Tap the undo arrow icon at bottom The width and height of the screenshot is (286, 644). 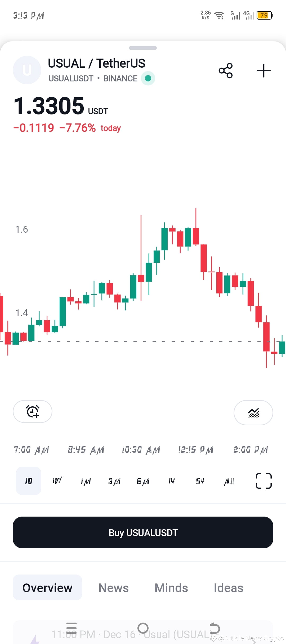215,627
